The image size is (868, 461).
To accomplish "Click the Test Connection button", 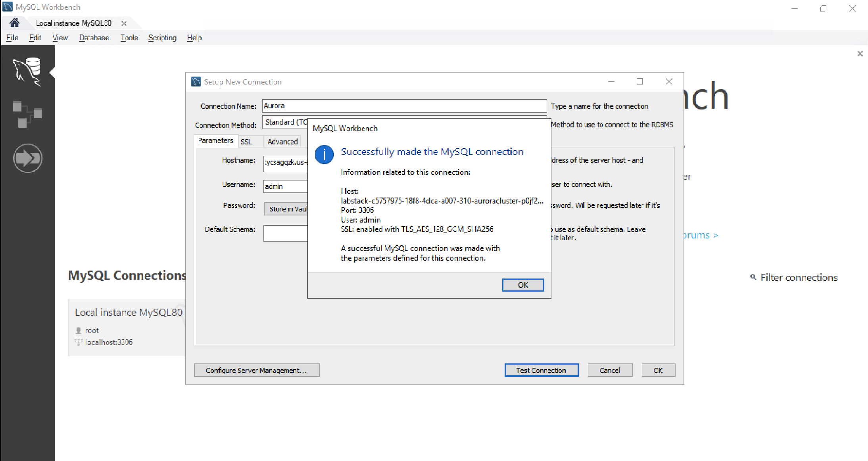I will [541, 370].
